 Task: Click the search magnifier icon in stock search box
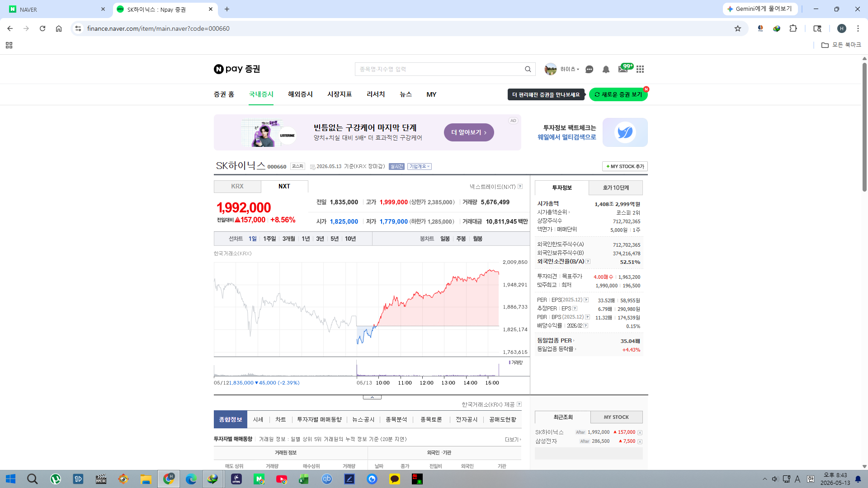(528, 69)
